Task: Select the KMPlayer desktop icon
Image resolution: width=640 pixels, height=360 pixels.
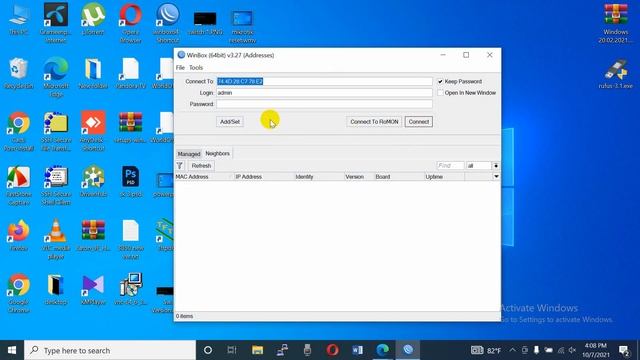Action: 93,290
